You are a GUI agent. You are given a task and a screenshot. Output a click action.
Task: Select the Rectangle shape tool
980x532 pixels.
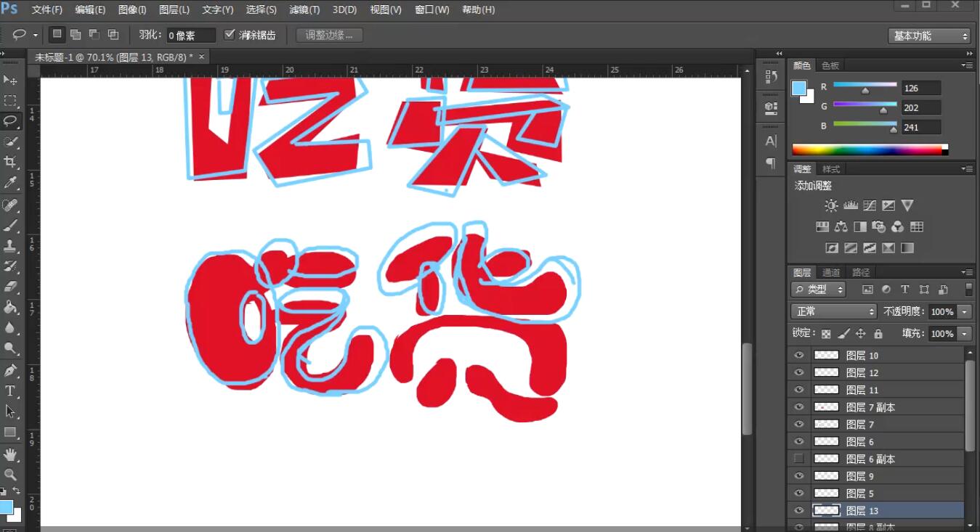pos(10,432)
